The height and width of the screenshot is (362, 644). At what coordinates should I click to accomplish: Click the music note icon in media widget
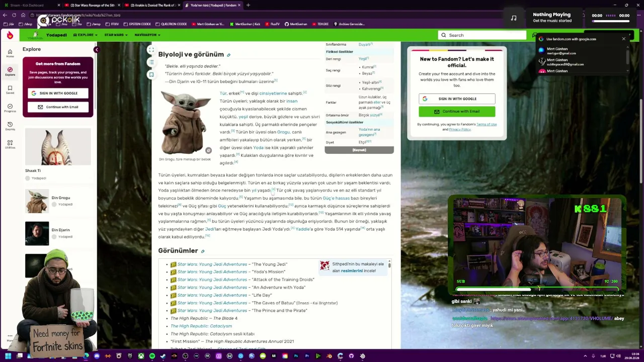tap(514, 18)
